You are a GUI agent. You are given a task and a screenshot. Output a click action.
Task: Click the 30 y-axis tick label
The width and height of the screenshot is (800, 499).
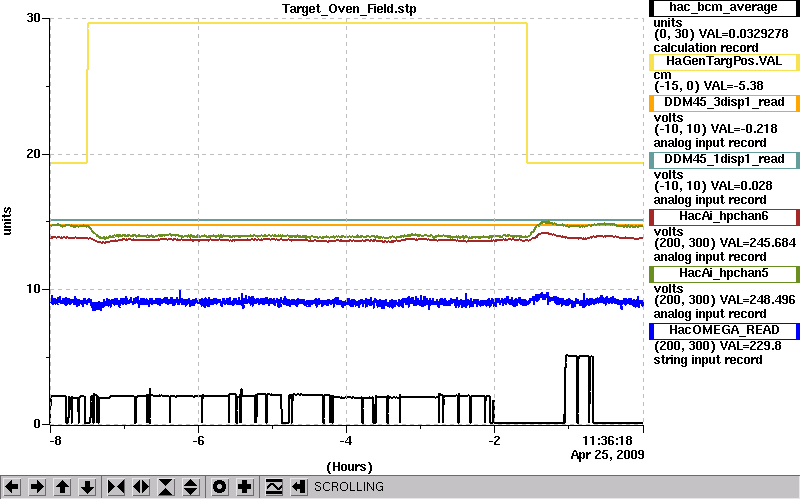tap(33, 18)
